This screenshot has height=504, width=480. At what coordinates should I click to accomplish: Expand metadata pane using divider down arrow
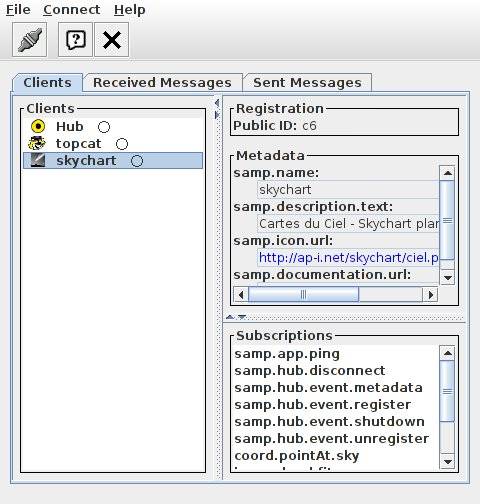click(x=242, y=317)
